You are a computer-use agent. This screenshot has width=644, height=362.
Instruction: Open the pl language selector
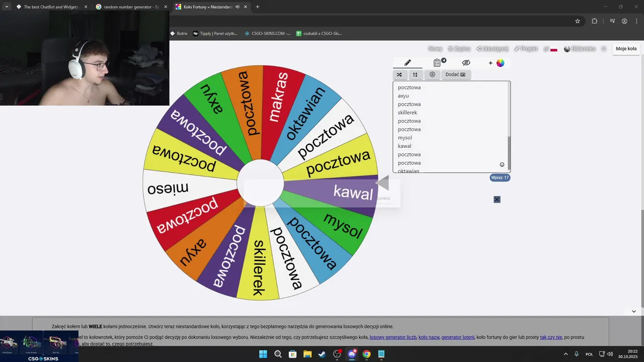[x=550, y=49]
